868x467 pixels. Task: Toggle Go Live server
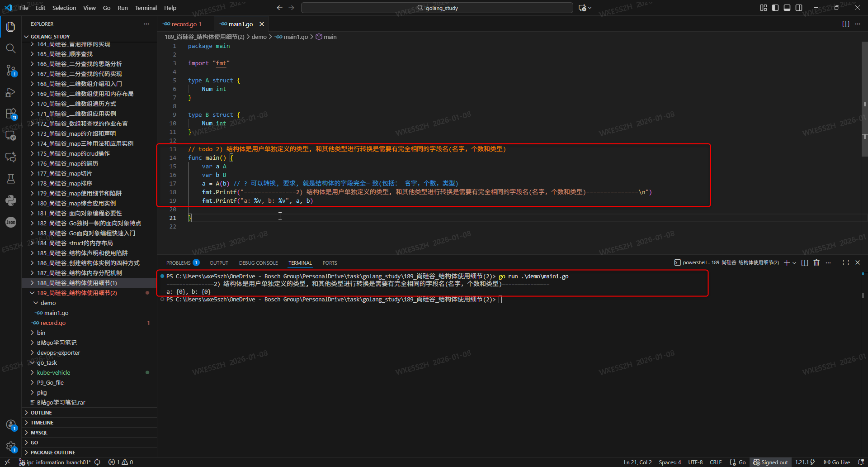[x=836, y=462]
